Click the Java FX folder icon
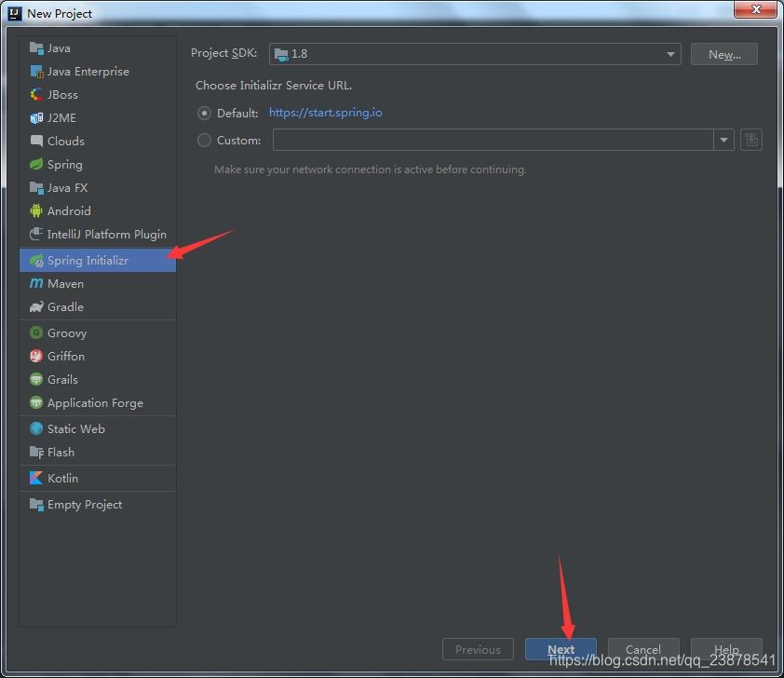This screenshot has width=784, height=678. pyautogui.click(x=36, y=187)
